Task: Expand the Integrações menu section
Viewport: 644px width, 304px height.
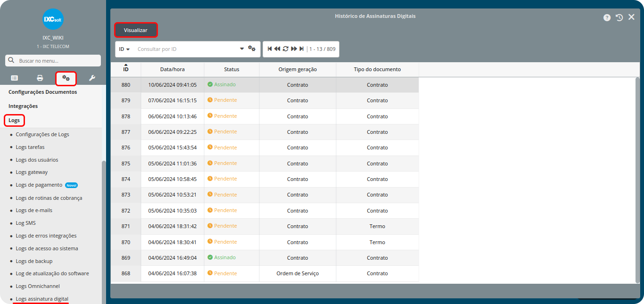Action: (23, 106)
